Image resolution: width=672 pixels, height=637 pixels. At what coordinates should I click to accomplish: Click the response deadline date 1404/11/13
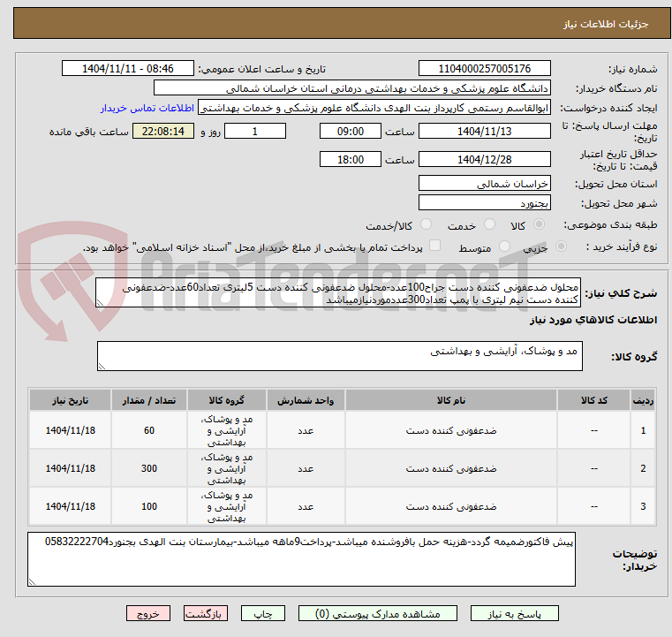pos(484,131)
